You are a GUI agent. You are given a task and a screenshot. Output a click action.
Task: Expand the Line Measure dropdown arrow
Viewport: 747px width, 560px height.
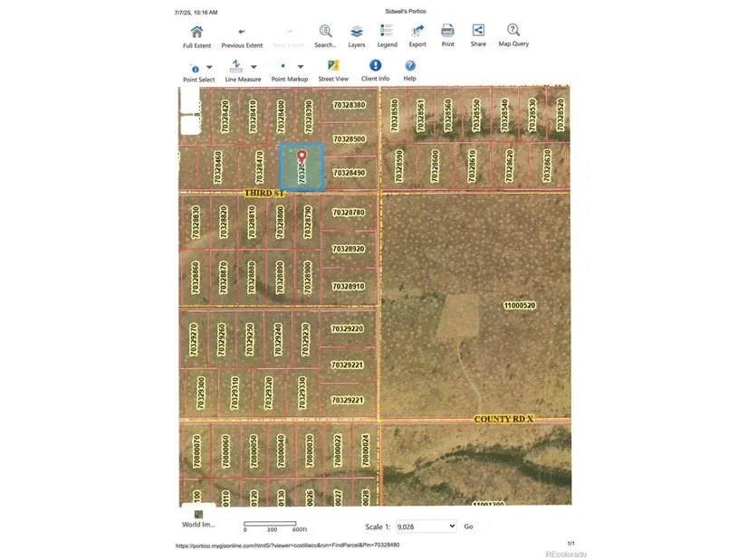[254, 67]
